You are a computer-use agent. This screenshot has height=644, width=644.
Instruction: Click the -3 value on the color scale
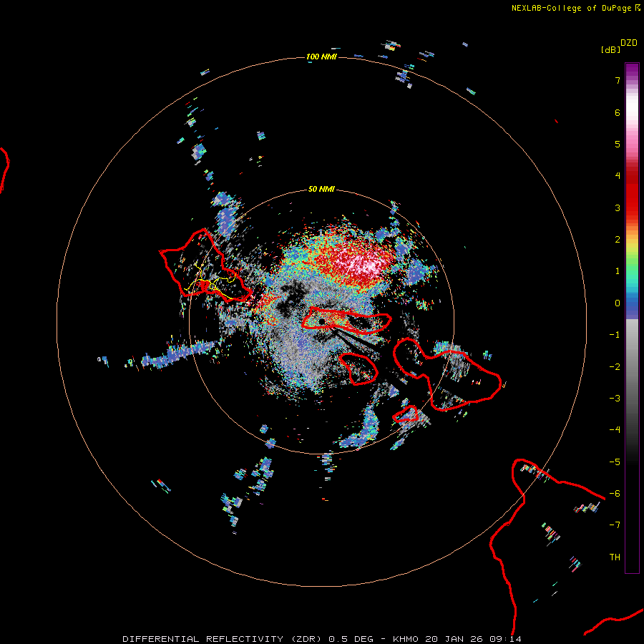click(x=615, y=399)
